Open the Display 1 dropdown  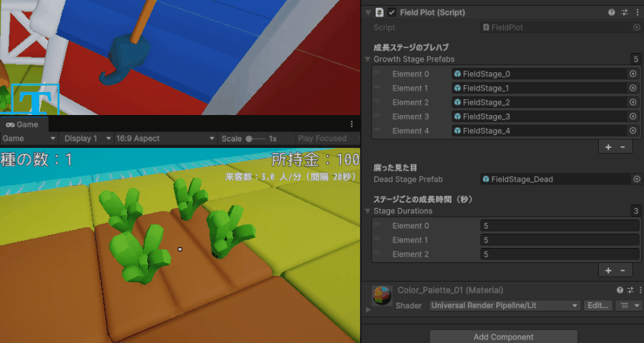click(x=87, y=139)
